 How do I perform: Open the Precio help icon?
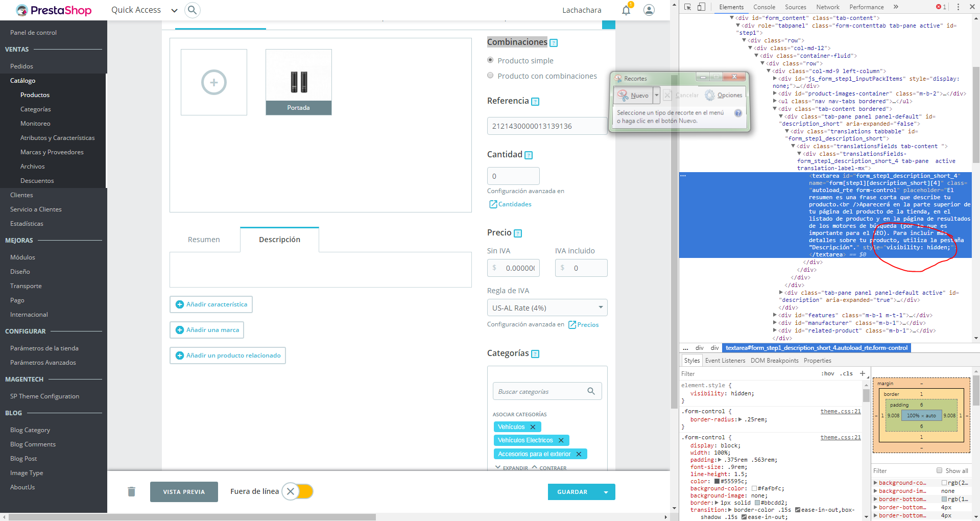(x=518, y=233)
